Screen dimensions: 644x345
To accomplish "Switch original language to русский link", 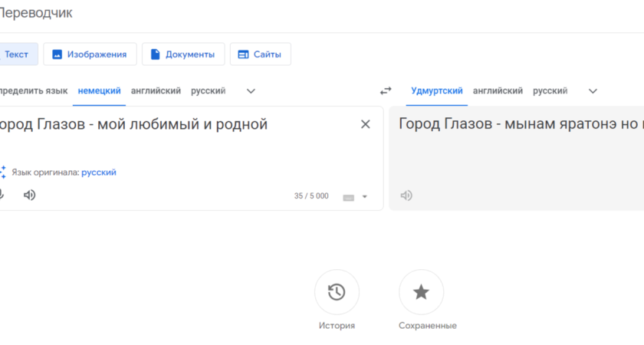I will 99,172.
